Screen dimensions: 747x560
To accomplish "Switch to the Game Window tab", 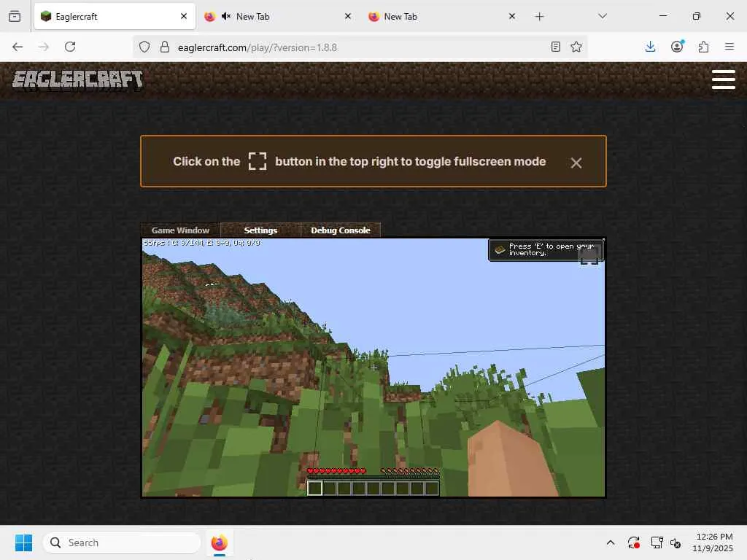I will (x=180, y=230).
